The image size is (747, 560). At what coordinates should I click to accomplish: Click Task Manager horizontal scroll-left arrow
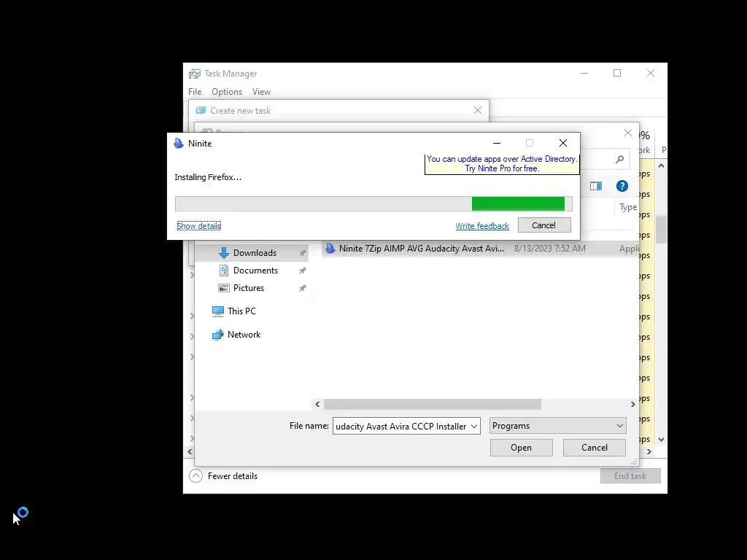(x=190, y=451)
